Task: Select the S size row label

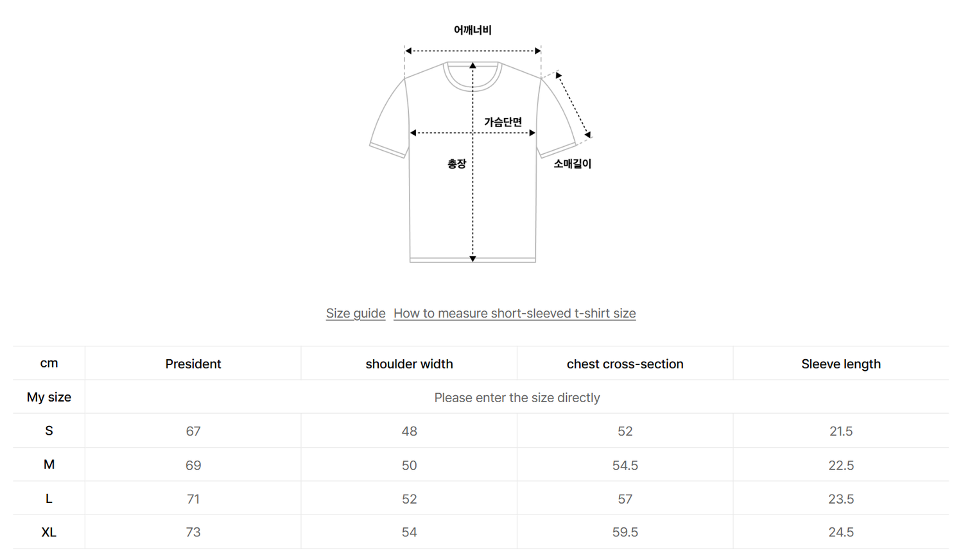Action: point(49,431)
